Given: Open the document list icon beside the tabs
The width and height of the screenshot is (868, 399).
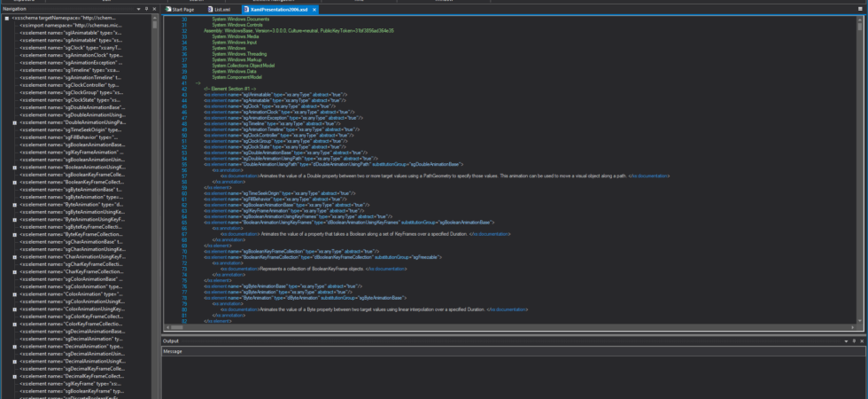Looking at the screenshot, I should pyautogui.click(x=860, y=9).
